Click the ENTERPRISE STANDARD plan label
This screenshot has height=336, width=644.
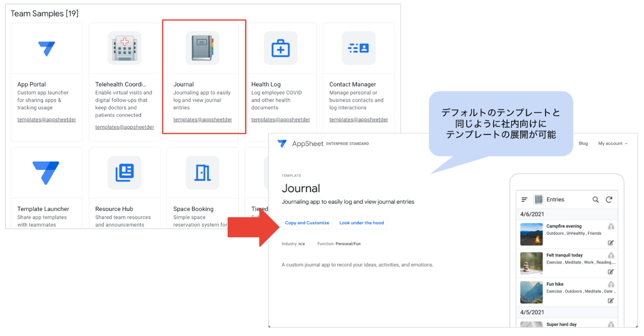[347, 144]
